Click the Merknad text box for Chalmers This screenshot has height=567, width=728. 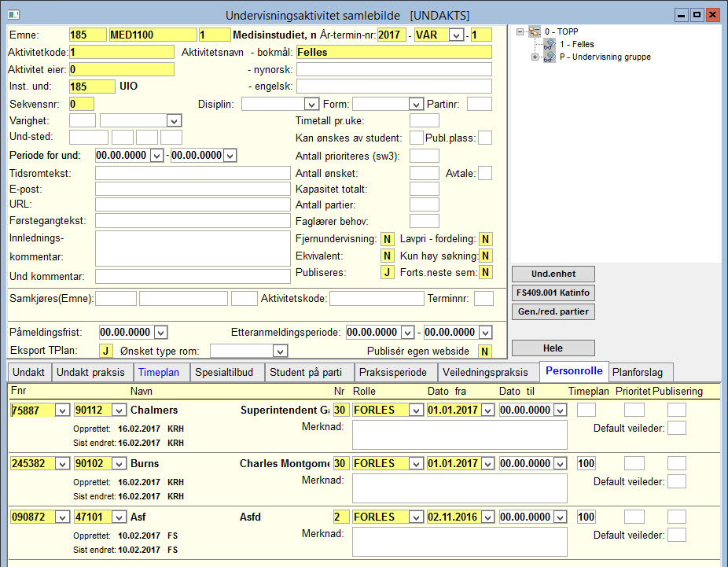point(460,435)
